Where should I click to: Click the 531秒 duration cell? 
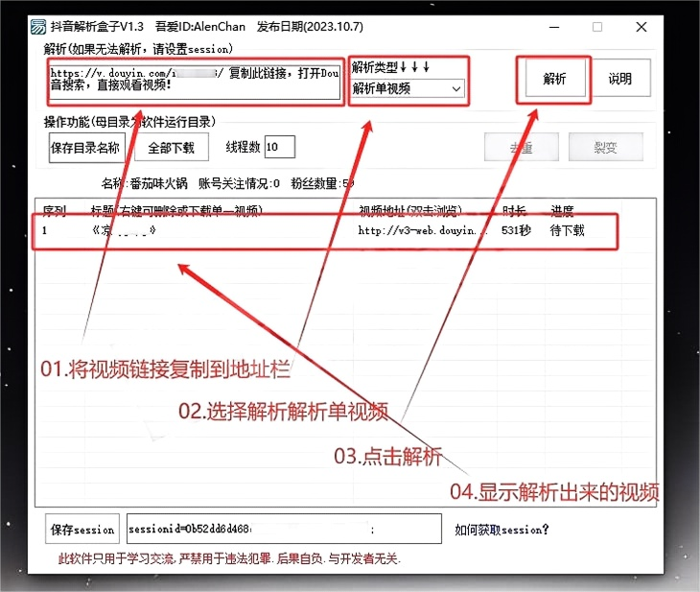[x=516, y=230]
